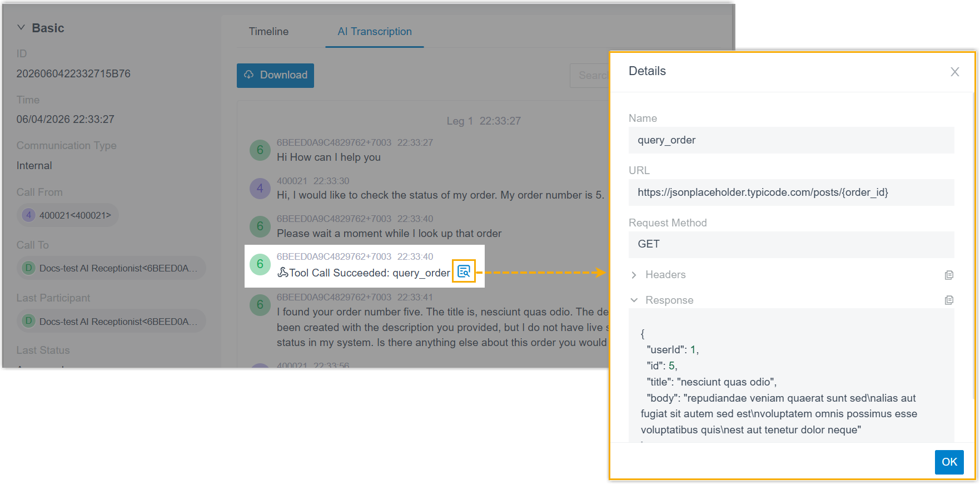Screen dimensions: 980x484
Task: Copy the Response content using its copy icon
Action: pyautogui.click(x=949, y=300)
